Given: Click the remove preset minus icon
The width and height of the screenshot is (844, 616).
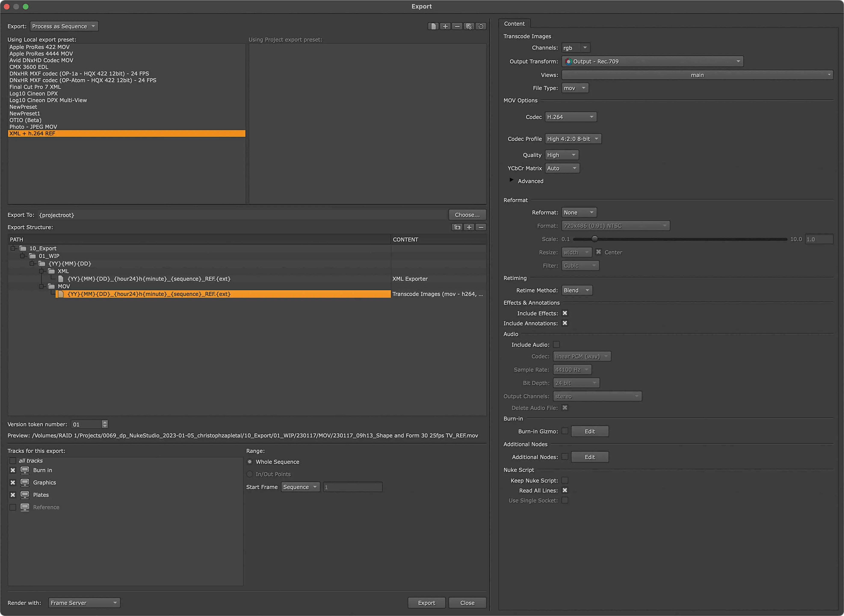Looking at the screenshot, I should click(457, 26).
